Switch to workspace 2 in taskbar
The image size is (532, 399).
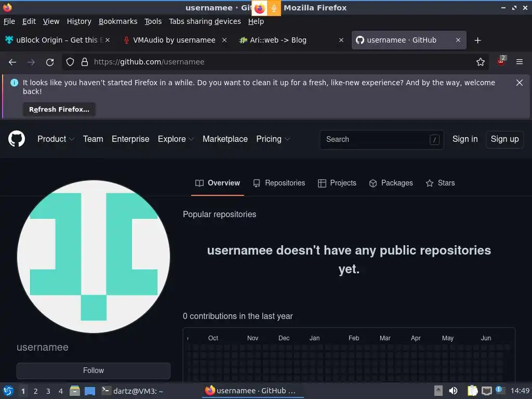[36, 391]
